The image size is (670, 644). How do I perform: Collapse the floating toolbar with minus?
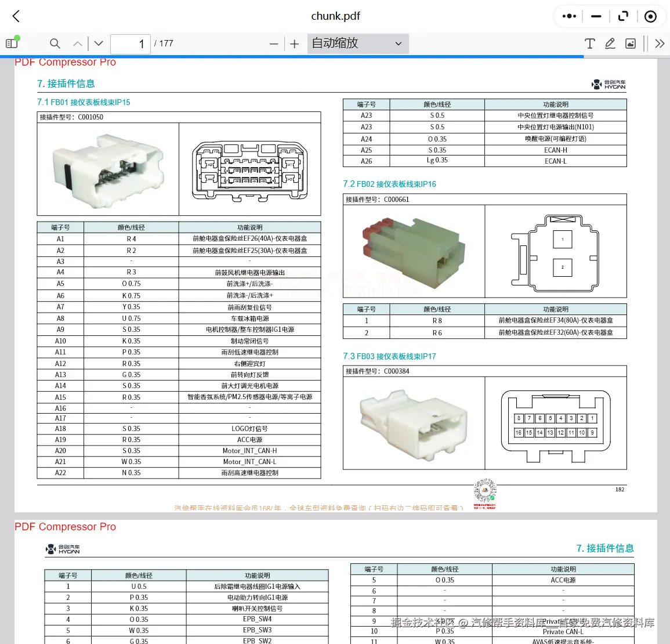pos(596,16)
